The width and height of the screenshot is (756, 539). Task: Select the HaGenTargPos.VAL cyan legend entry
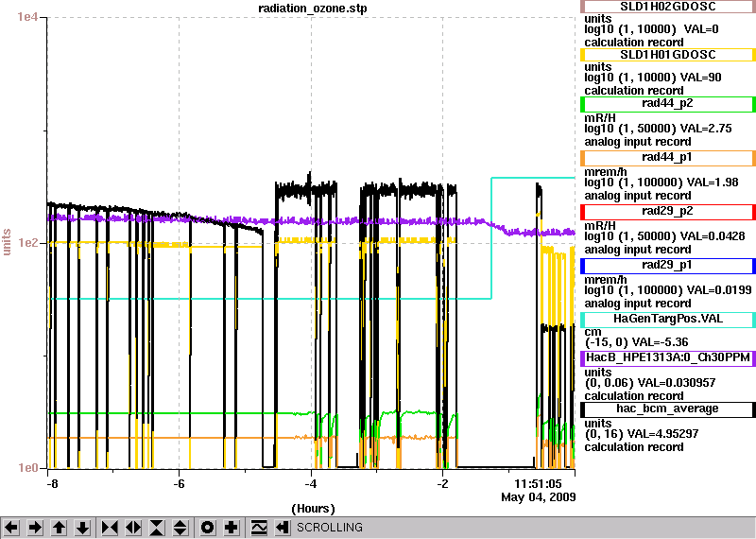pyautogui.click(x=668, y=320)
